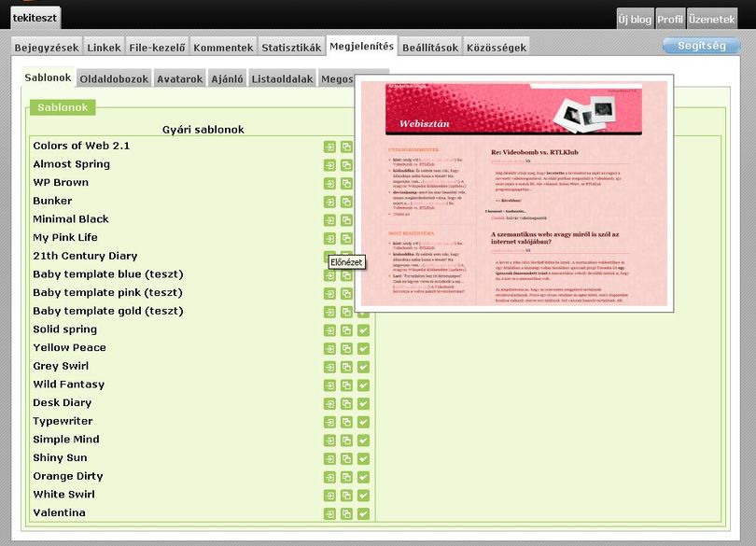Click the arrow-box icon for Bunker template
756x546 pixels.
pos(329,203)
